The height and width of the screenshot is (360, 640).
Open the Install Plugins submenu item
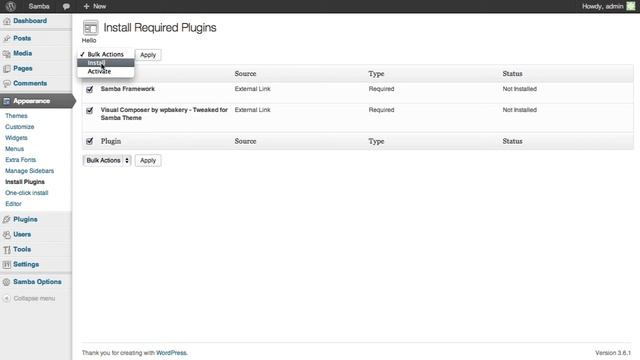tap(25, 182)
